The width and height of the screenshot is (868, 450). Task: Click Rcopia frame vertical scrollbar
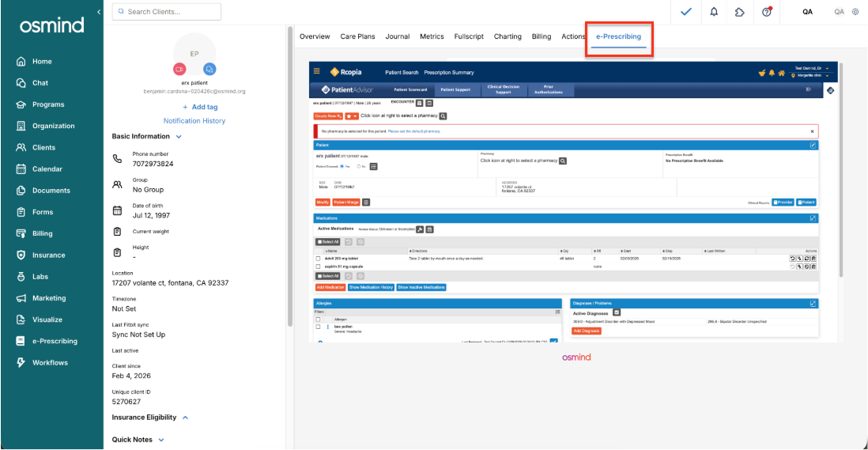tap(841, 168)
